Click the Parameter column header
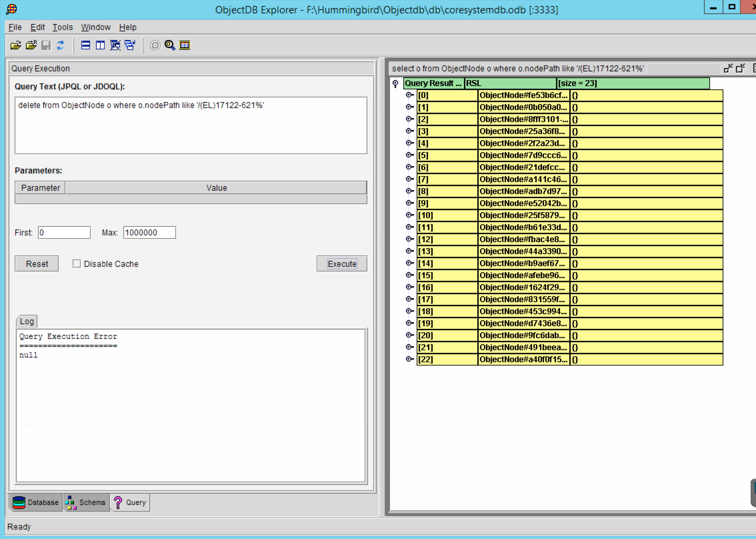This screenshot has width=756, height=539. click(40, 188)
